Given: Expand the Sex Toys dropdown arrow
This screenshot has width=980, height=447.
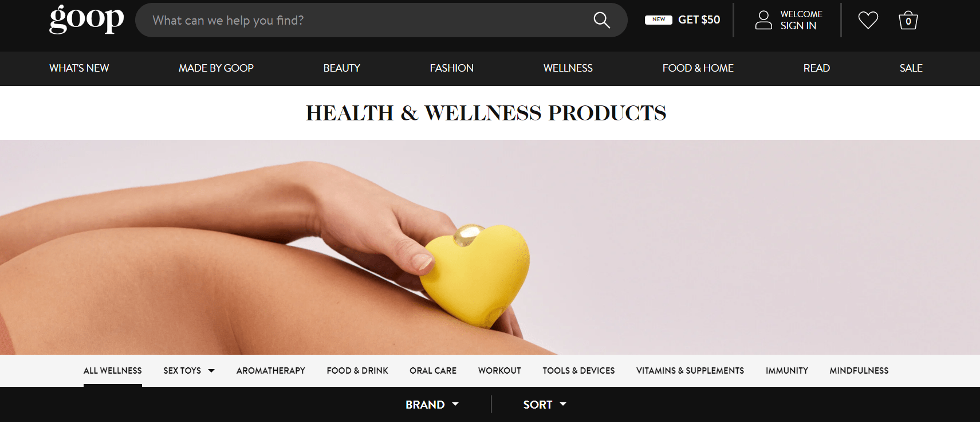Looking at the screenshot, I should pos(211,371).
